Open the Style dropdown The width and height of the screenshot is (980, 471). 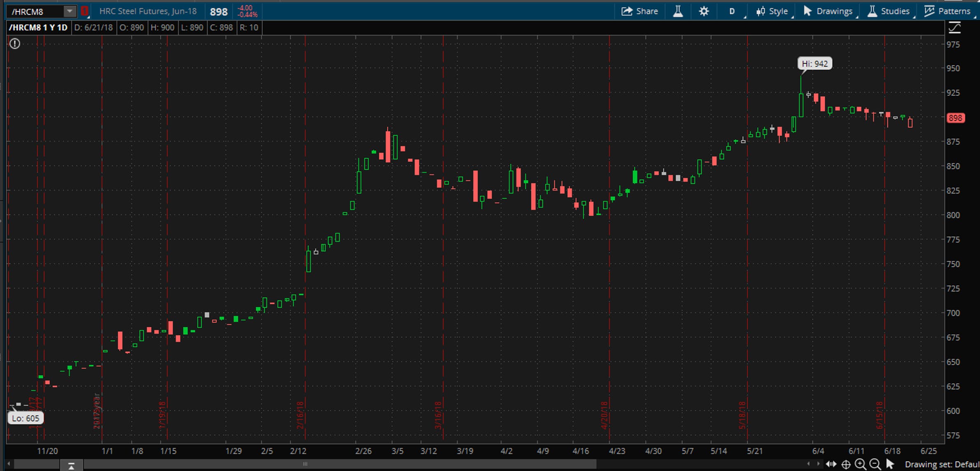pos(772,11)
